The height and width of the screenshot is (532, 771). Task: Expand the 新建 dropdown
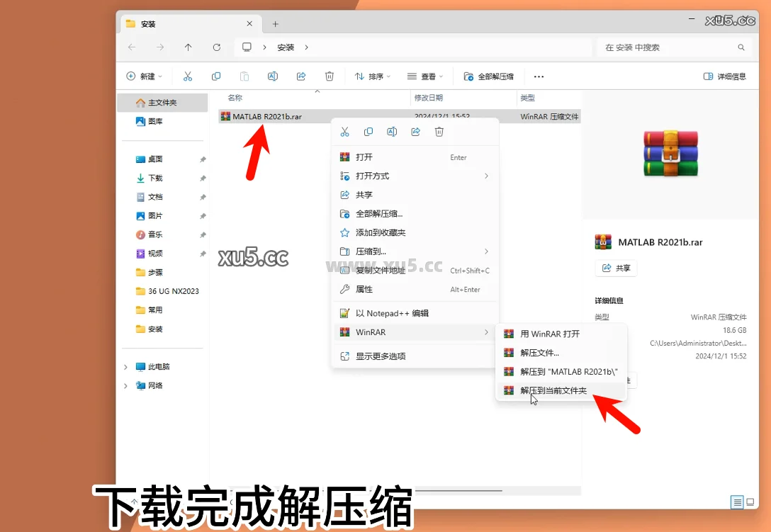pyautogui.click(x=145, y=76)
